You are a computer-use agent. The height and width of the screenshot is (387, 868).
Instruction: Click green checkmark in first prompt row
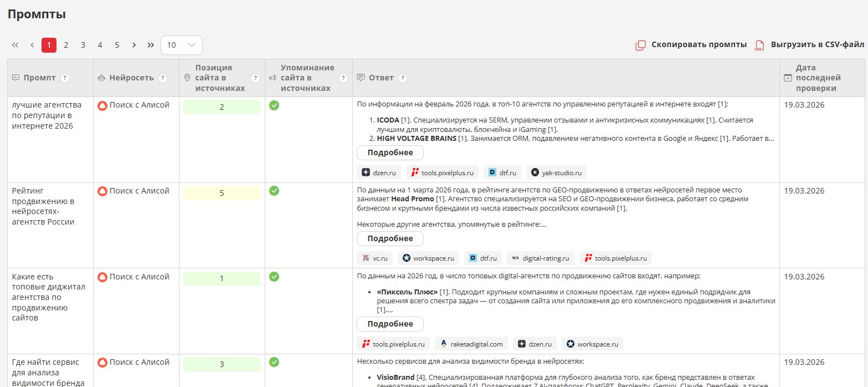pos(274,105)
